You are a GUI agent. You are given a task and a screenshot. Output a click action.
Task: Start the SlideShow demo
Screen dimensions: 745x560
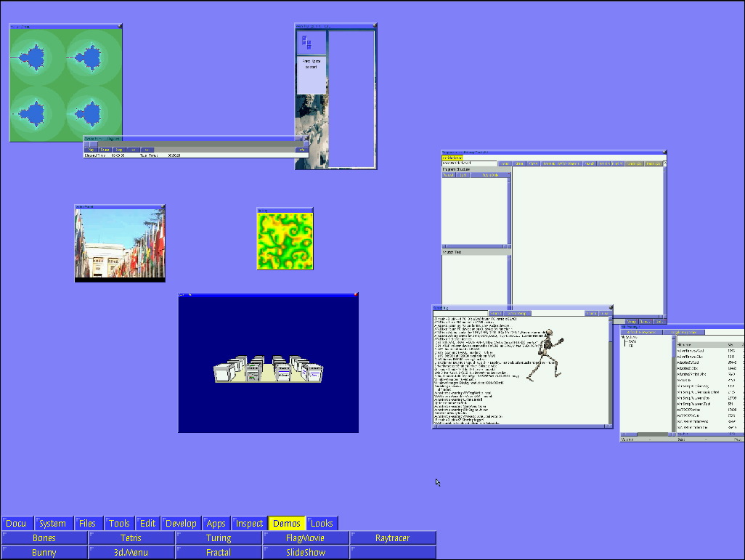pyautogui.click(x=306, y=553)
